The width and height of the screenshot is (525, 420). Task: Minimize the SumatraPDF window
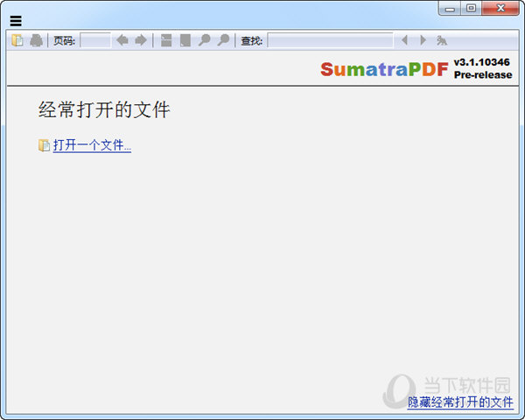[450, 9]
